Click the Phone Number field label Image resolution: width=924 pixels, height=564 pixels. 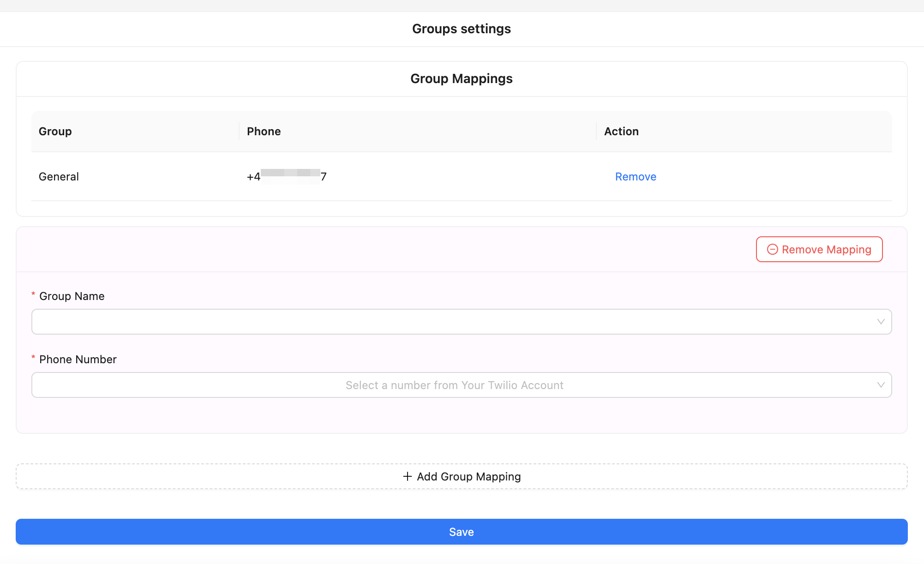[78, 360]
